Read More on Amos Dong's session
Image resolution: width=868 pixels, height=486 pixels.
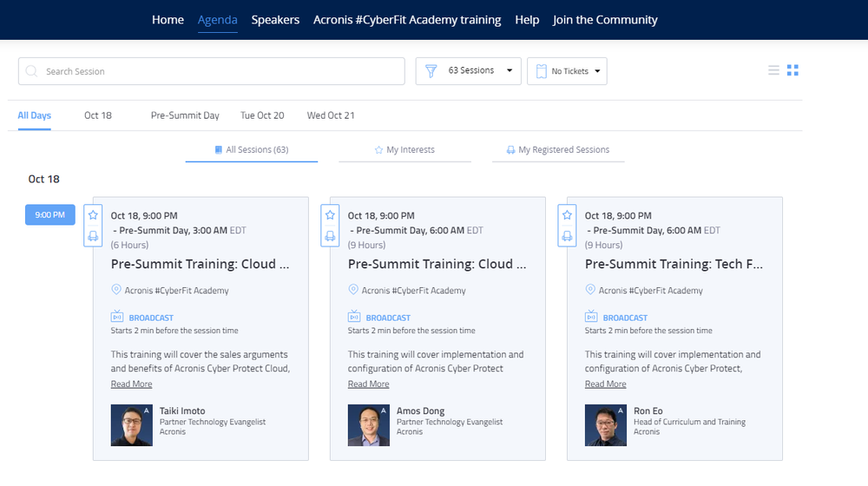click(x=368, y=384)
